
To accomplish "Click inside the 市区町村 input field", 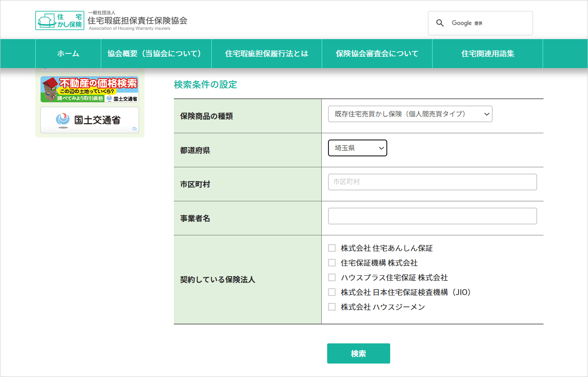I will coord(432,182).
